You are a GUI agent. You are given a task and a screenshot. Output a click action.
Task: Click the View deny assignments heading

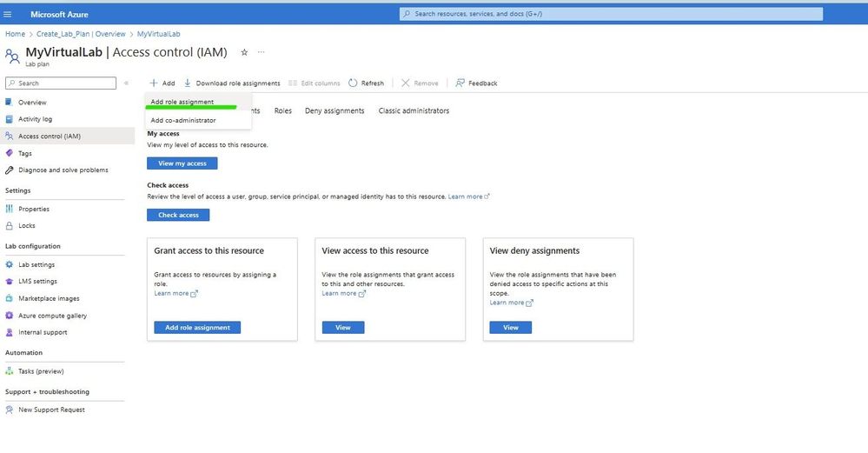click(534, 251)
